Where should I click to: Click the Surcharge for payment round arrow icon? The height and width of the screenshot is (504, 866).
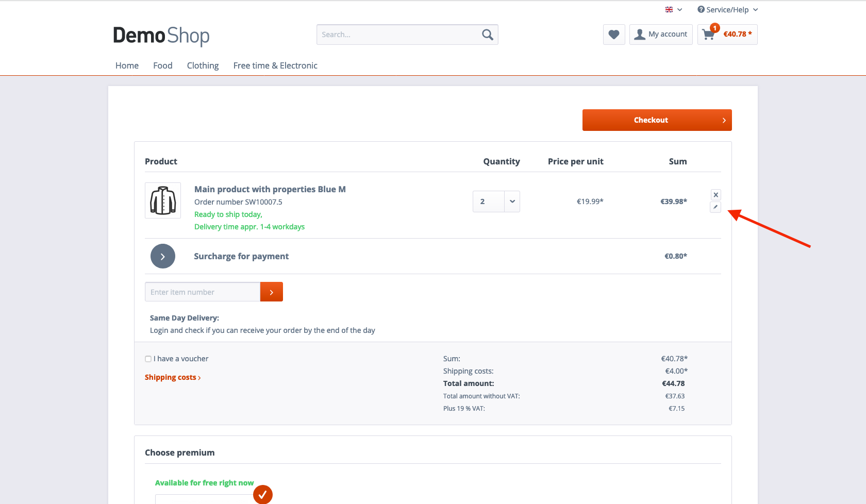pyautogui.click(x=163, y=256)
